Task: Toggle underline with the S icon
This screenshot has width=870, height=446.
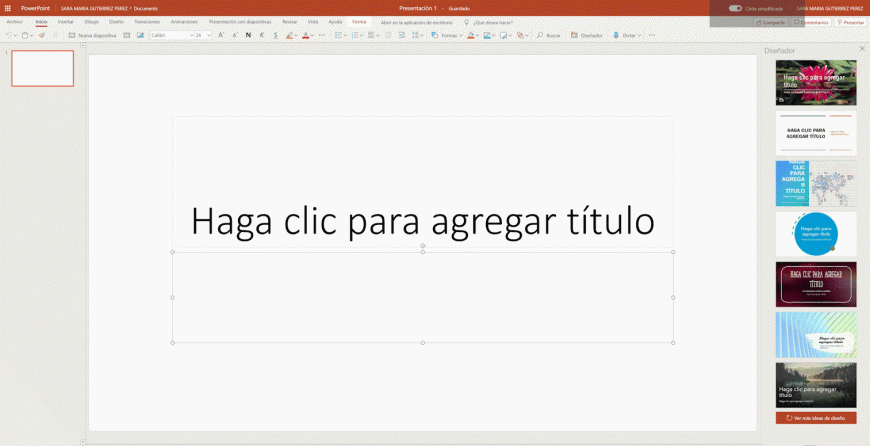Action: point(275,36)
